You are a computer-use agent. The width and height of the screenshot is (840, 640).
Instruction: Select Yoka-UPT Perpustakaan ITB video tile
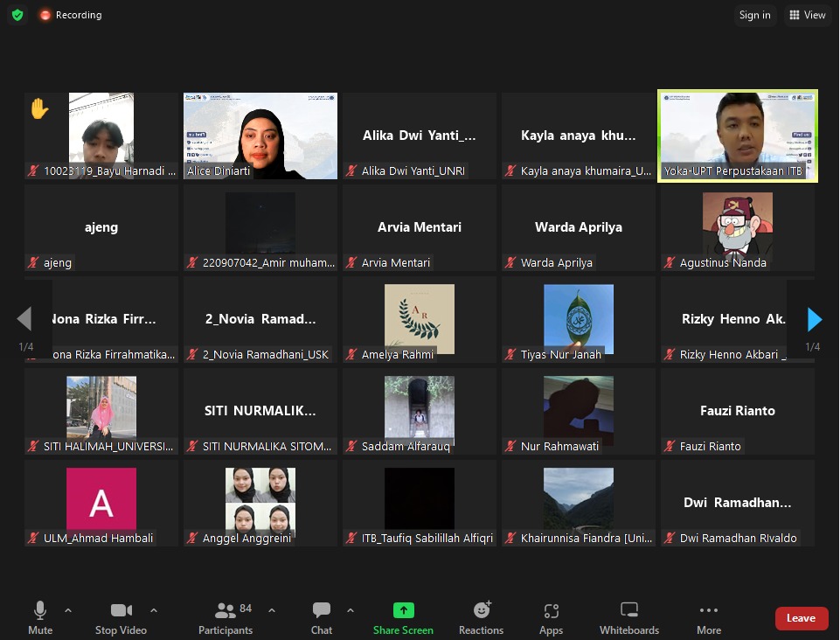point(738,136)
